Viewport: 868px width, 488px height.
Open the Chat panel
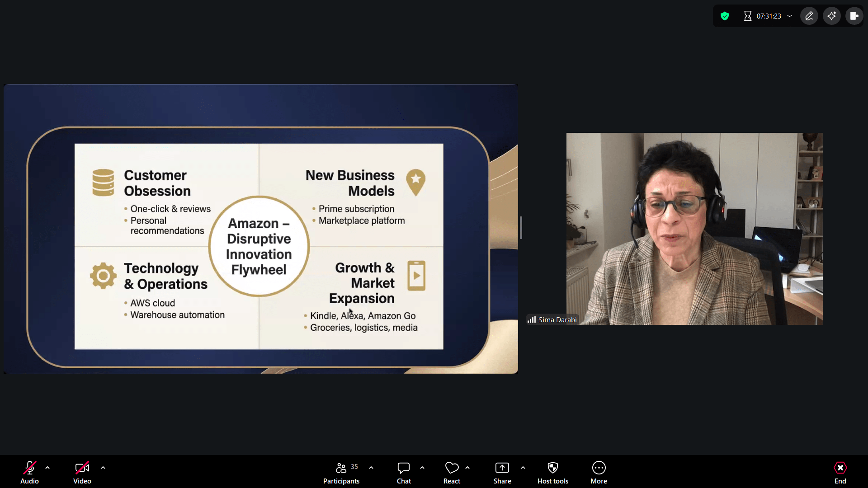404,472
